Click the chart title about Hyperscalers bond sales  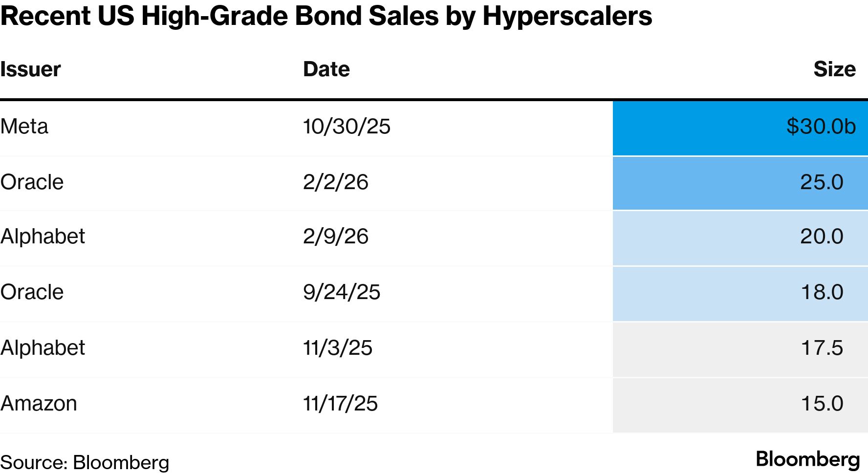326,16
